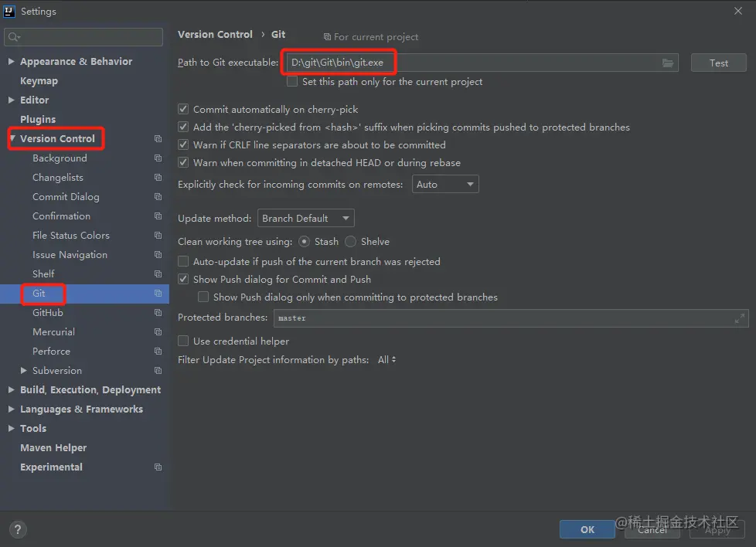Screen dimensions: 756x547
Task: Expand the Tools section arrow
Action: tap(11, 428)
